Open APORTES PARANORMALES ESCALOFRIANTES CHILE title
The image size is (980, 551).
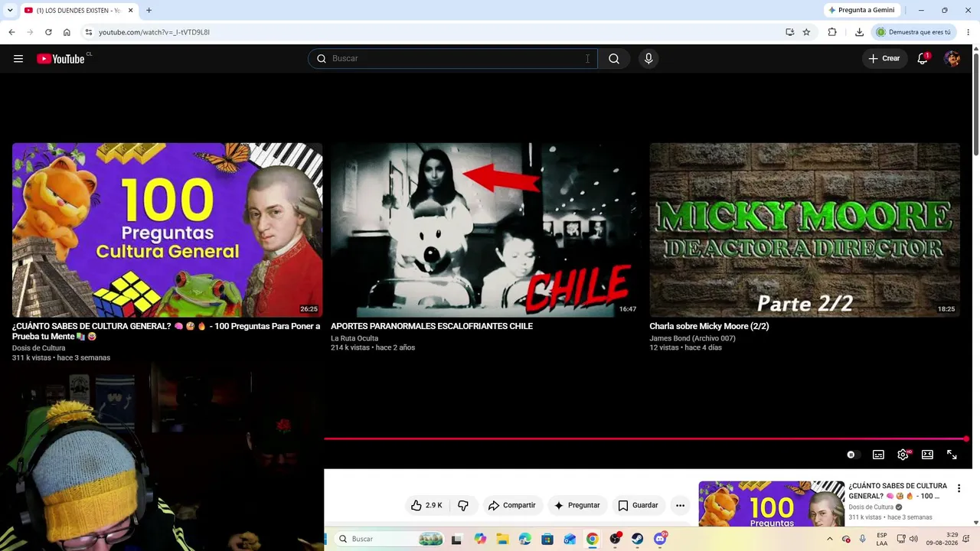click(432, 326)
